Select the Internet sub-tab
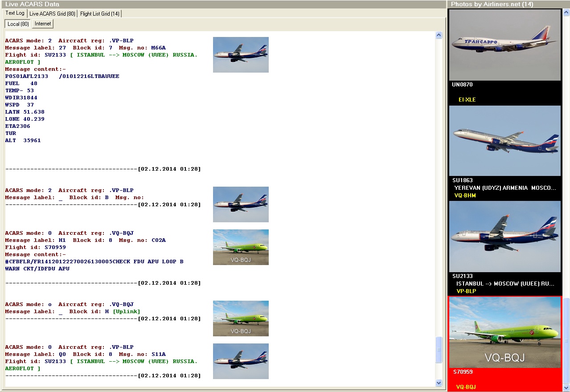The image size is (570, 392). [x=43, y=24]
